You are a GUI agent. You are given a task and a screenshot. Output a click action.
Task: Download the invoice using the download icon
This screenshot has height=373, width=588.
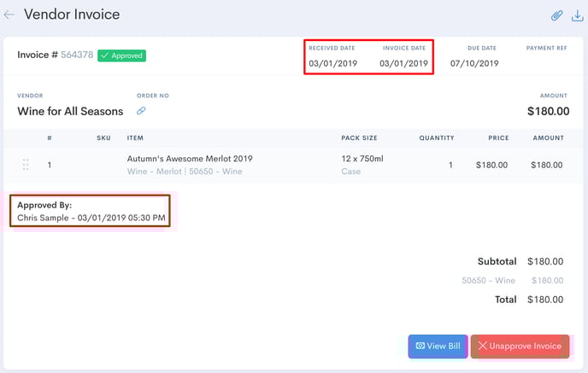point(578,15)
